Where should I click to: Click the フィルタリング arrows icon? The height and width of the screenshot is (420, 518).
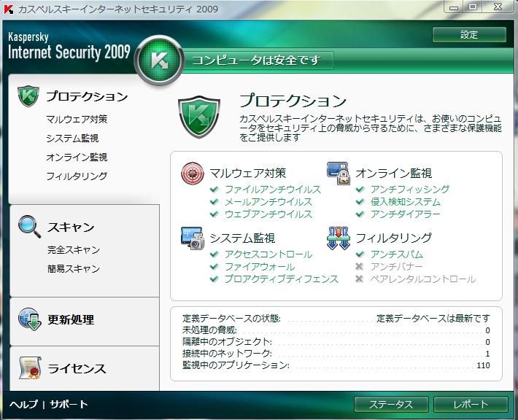coord(339,238)
